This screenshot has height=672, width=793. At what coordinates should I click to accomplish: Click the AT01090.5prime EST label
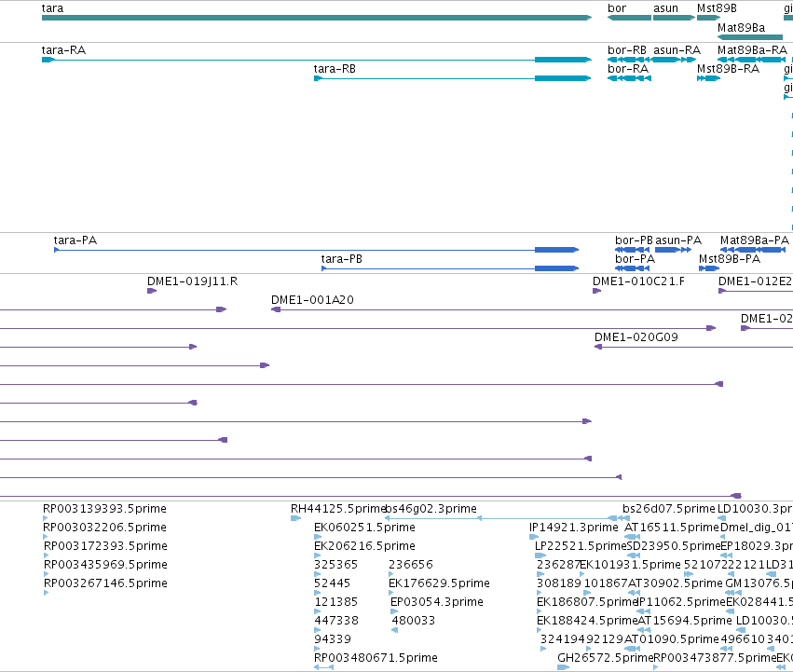coord(672,639)
